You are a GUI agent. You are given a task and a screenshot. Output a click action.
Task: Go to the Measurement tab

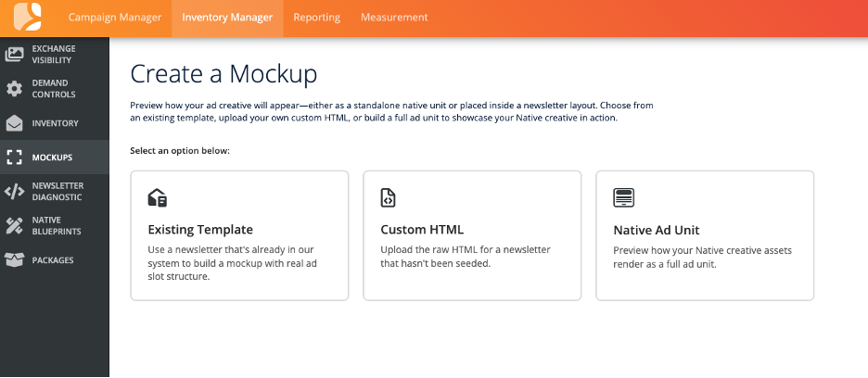coord(394,18)
